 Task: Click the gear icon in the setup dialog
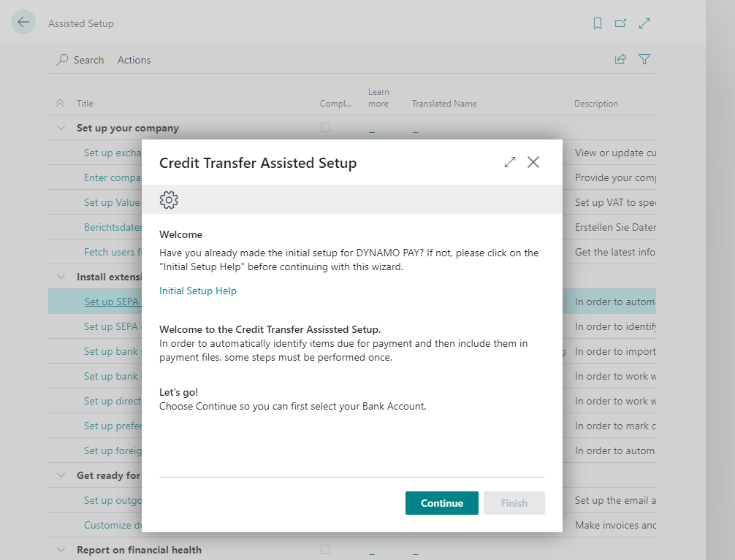(169, 199)
